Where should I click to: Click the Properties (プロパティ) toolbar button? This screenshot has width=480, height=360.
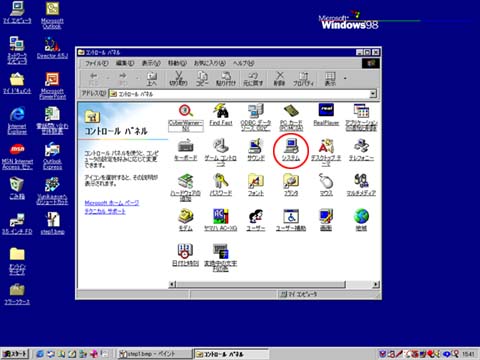coord(303,79)
